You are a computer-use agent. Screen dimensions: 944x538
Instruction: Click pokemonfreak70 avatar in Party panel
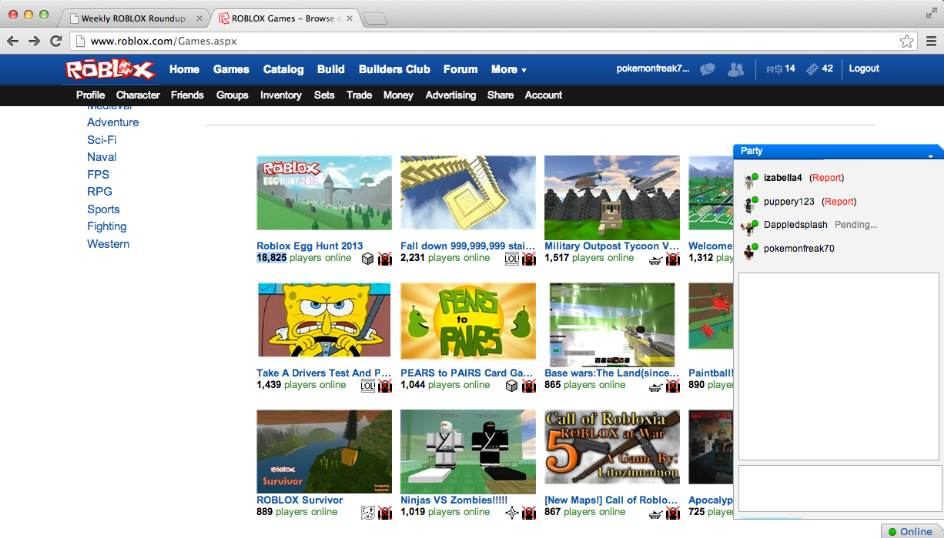pyautogui.click(x=750, y=250)
